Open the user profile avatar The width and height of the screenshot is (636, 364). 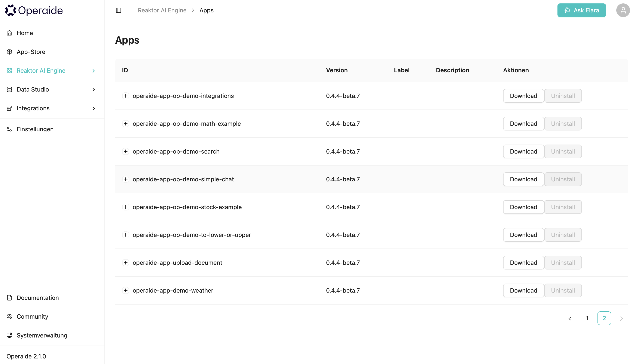click(623, 10)
